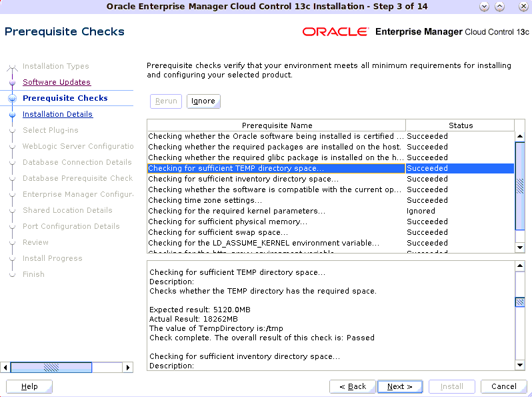This screenshot has height=397, width=532.
Task: Select the required glibc package check row
Action: click(x=331, y=157)
